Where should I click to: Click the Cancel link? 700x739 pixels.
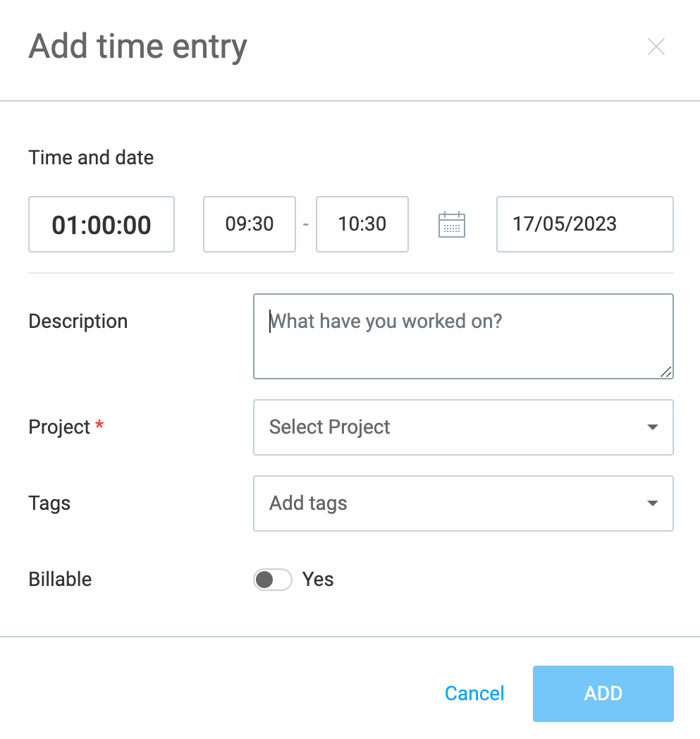click(x=474, y=693)
